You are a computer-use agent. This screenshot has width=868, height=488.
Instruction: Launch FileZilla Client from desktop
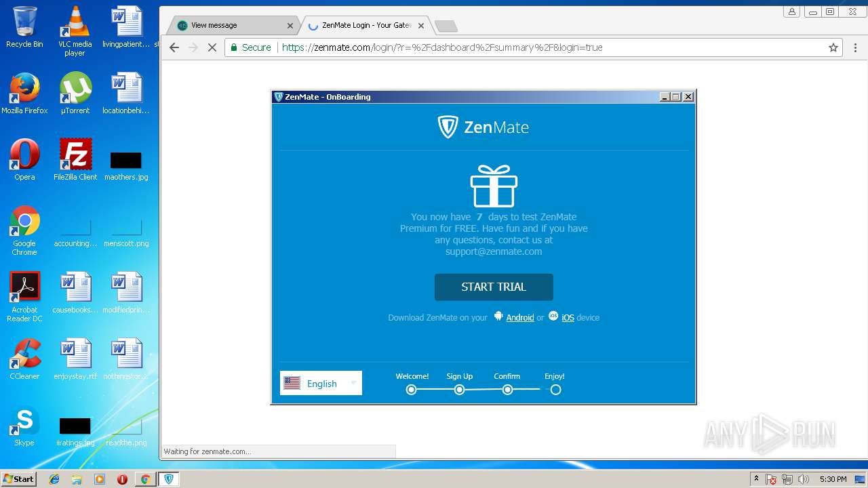[75, 160]
